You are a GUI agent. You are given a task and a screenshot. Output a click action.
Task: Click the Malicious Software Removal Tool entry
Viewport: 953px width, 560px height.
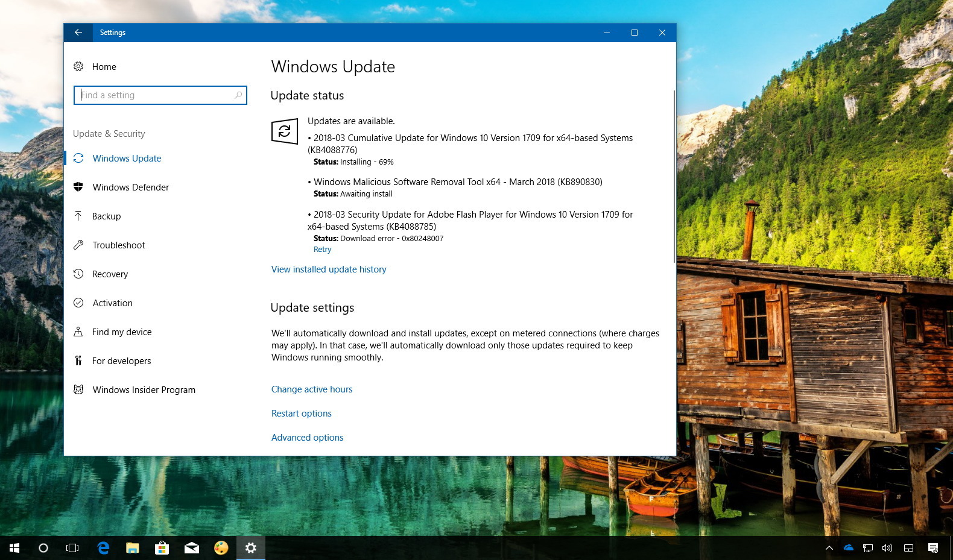pyautogui.click(x=455, y=182)
